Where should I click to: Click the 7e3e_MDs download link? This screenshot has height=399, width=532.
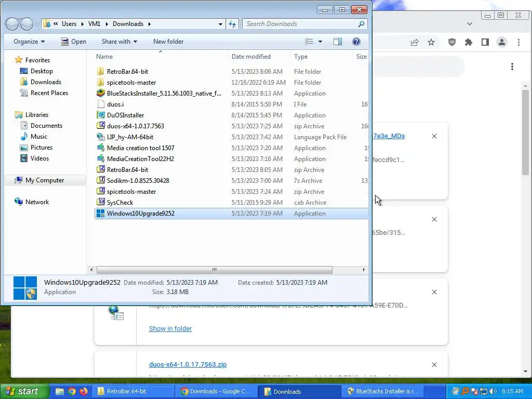click(389, 136)
